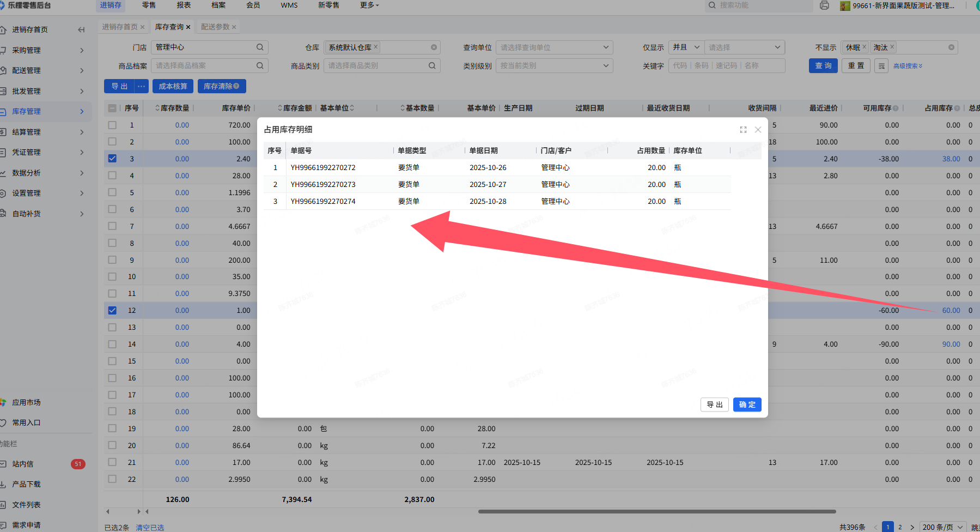Collapse the sidebar with the fold icon
The width and height of the screenshot is (980, 532).
[x=81, y=30]
